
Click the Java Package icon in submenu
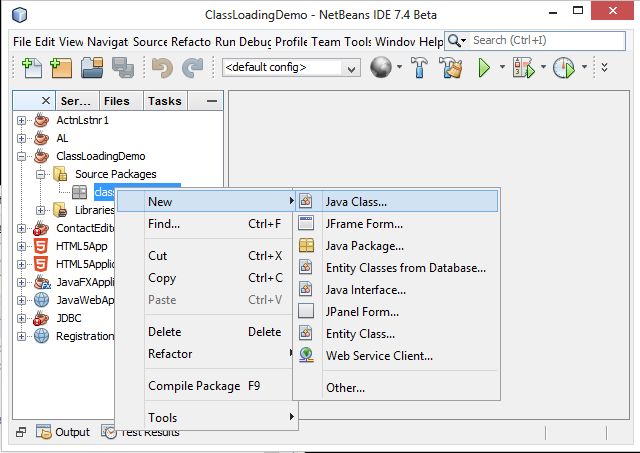point(306,245)
